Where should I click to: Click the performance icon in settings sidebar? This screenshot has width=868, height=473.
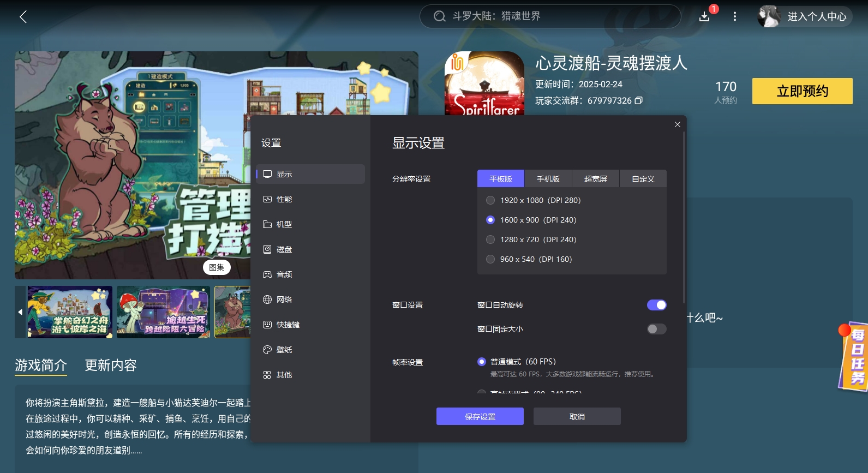point(267,199)
